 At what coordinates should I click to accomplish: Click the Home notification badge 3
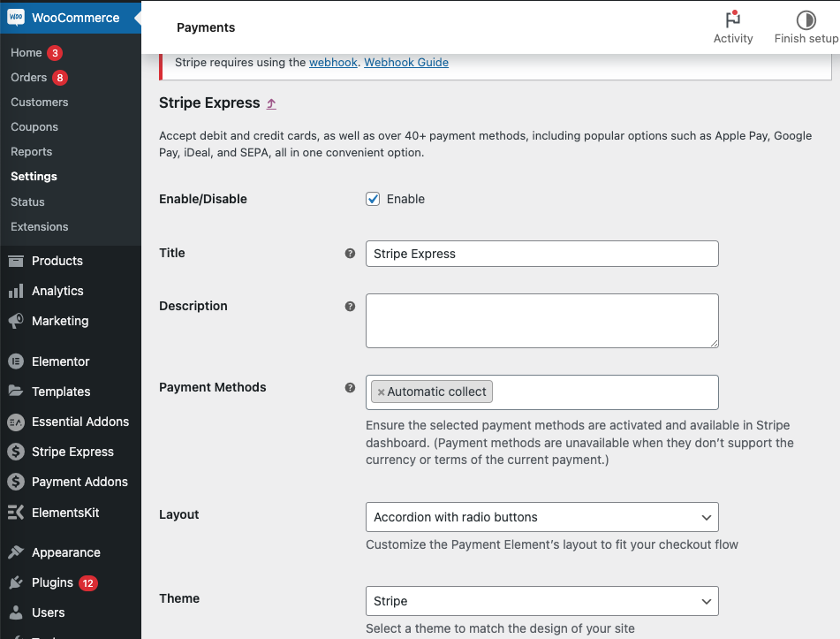55,53
